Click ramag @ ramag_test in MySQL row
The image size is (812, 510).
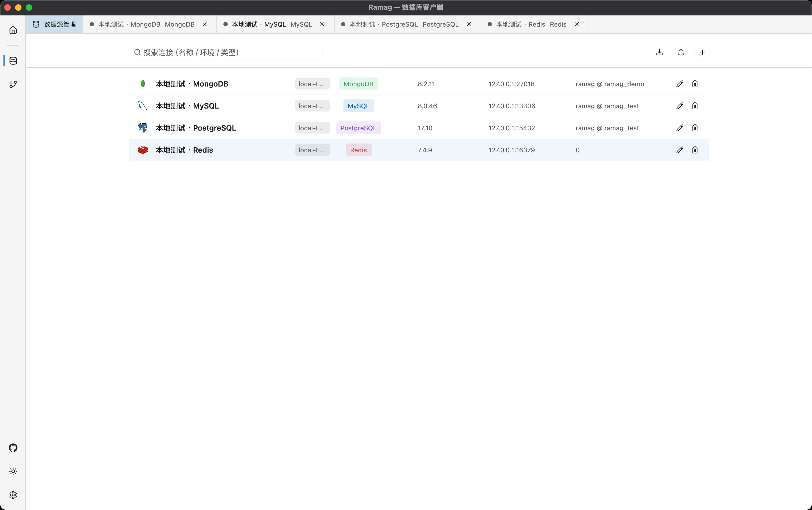[x=607, y=106]
